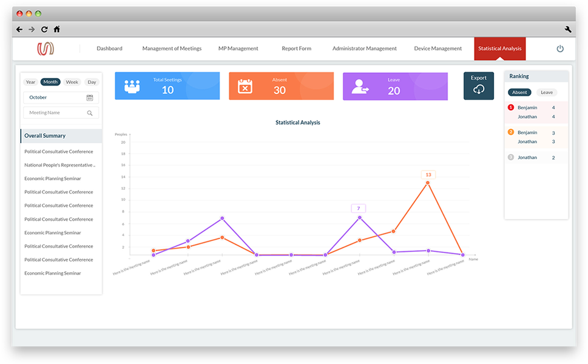Select the Month period filter
Screen dimensions: 588x364
click(50, 82)
